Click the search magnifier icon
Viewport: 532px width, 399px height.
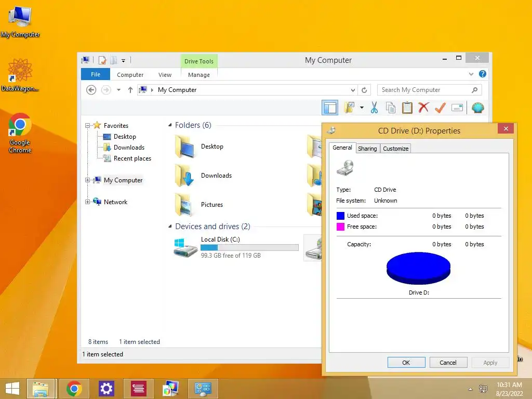[475, 90]
